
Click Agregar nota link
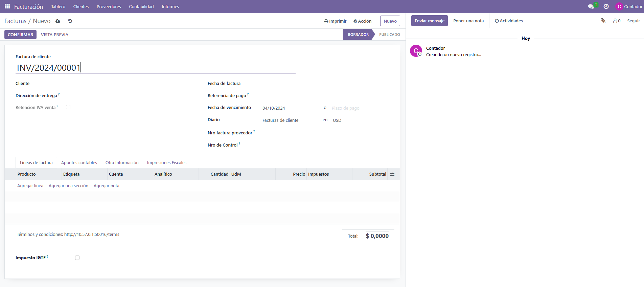[x=107, y=186]
